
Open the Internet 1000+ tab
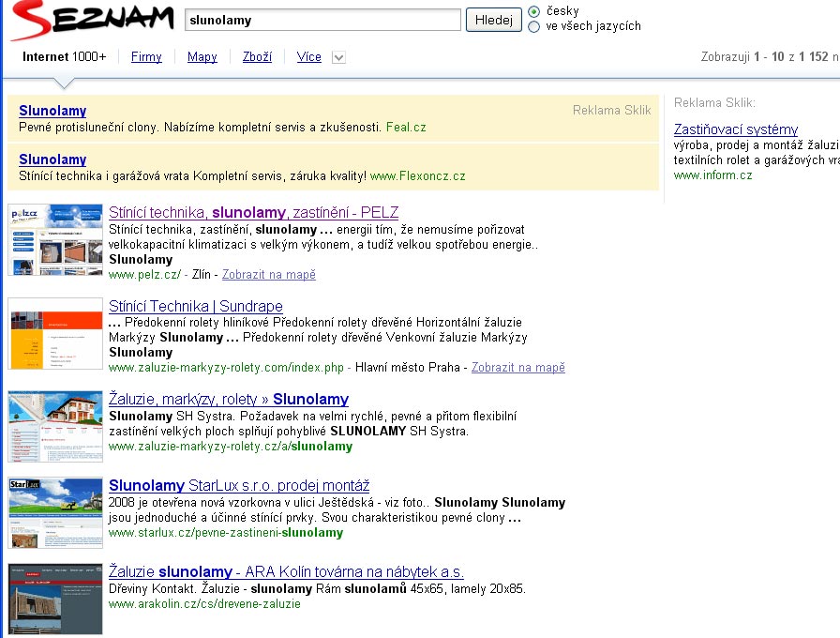(65, 57)
